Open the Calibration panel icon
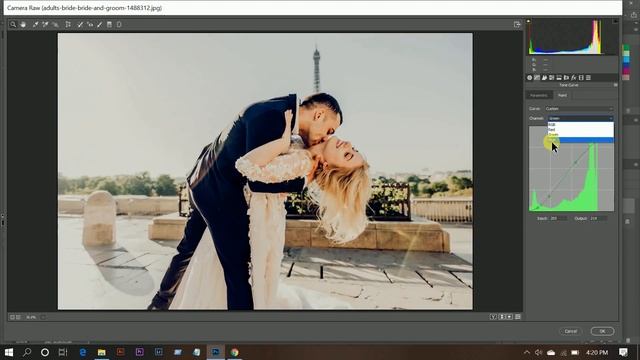 point(581,78)
